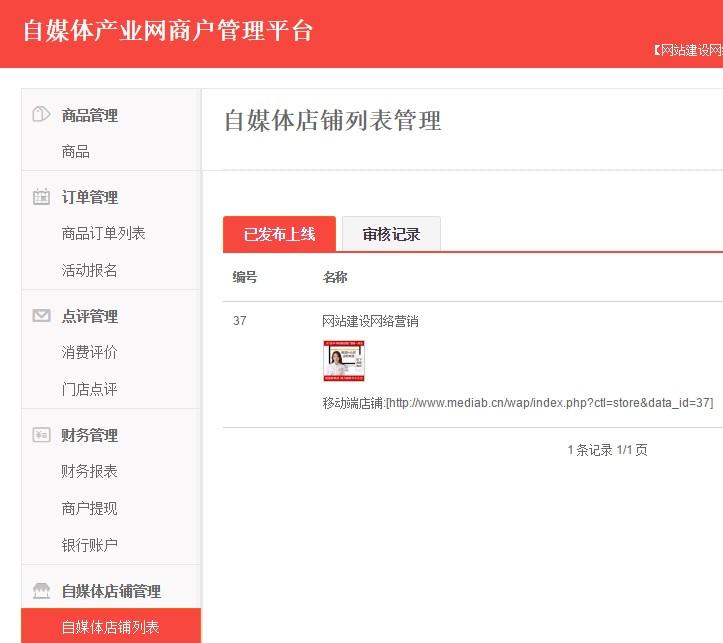
Task: Go to 商户提现 page
Action: coord(89,508)
